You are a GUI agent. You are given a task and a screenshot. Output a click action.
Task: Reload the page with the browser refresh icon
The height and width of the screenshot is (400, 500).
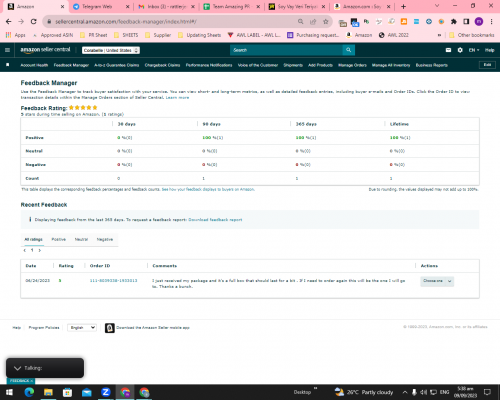33,22
